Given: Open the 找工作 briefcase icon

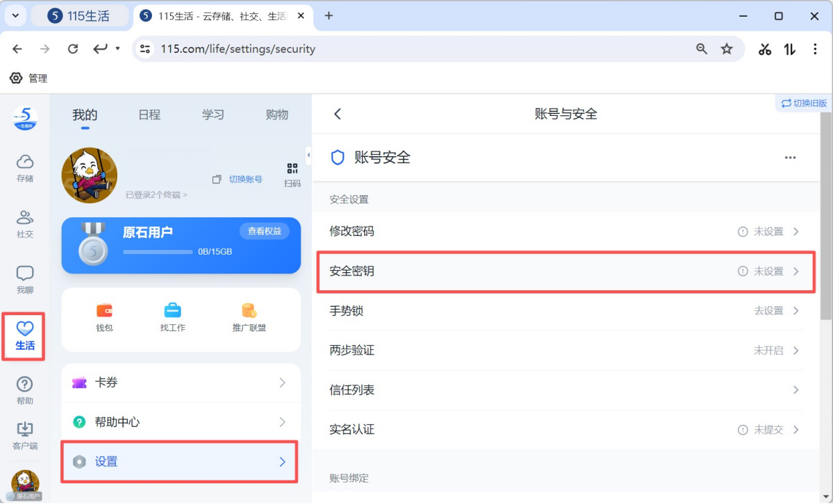Looking at the screenshot, I should click(x=172, y=317).
